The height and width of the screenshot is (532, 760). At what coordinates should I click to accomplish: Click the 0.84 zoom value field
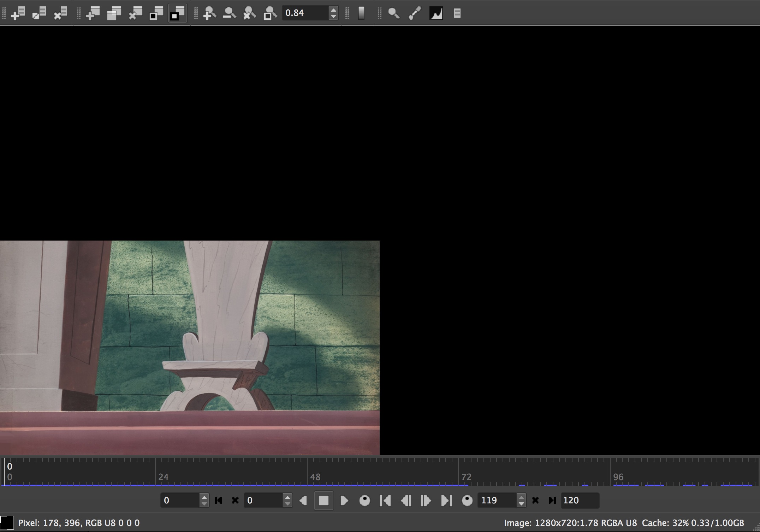click(305, 13)
